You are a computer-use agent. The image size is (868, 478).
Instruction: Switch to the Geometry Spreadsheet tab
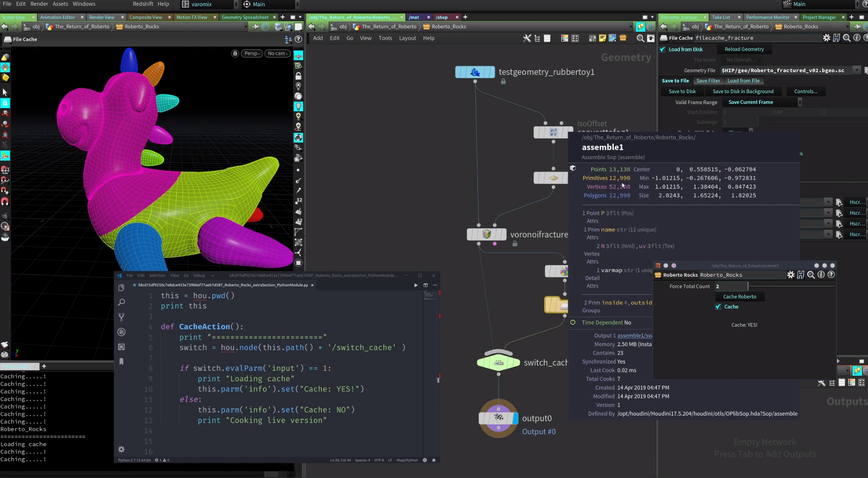tap(245, 17)
